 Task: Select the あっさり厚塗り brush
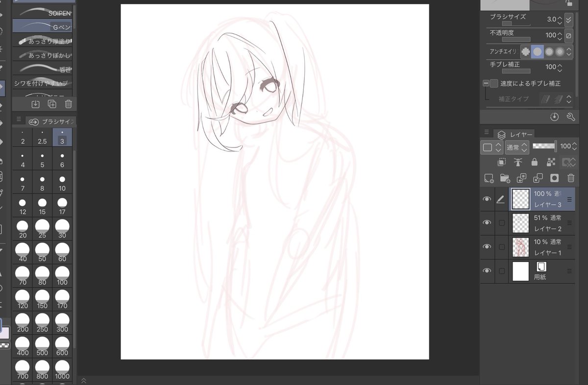pyautogui.click(x=43, y=40)
